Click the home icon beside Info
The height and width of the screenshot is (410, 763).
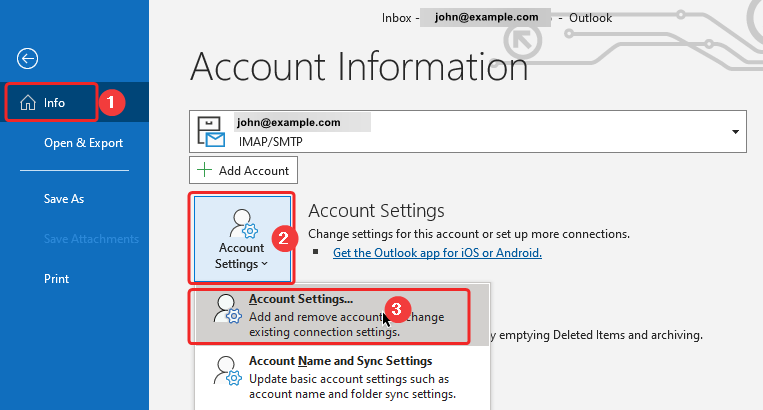click(26, 102)
